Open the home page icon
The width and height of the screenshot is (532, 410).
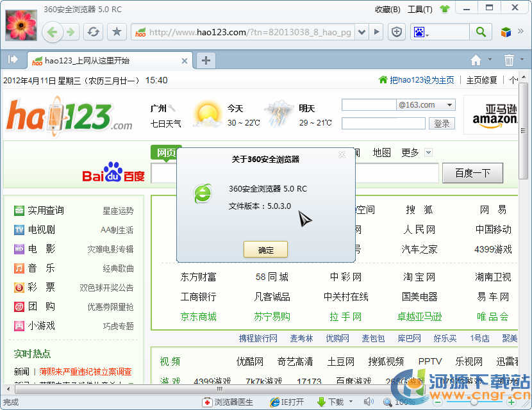(476, 60)
